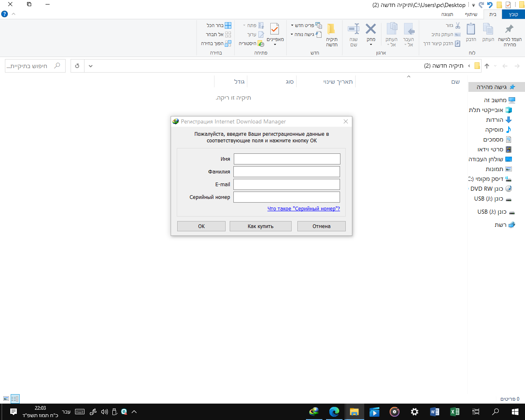This screenshot has width=525, height=420.
Task: Open Videos (סרטי וידאו) in sidebar
Action: click(x=494, y=149)
